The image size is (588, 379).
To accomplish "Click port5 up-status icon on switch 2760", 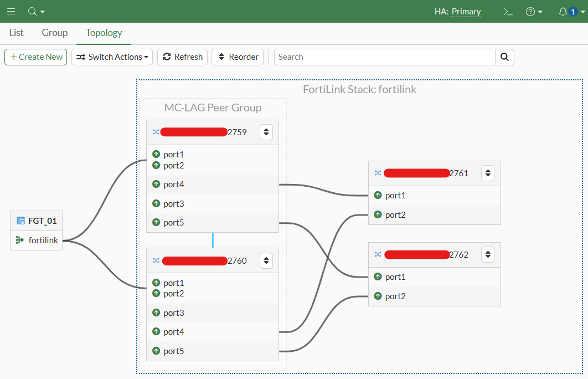I will (x=156, y=351).
